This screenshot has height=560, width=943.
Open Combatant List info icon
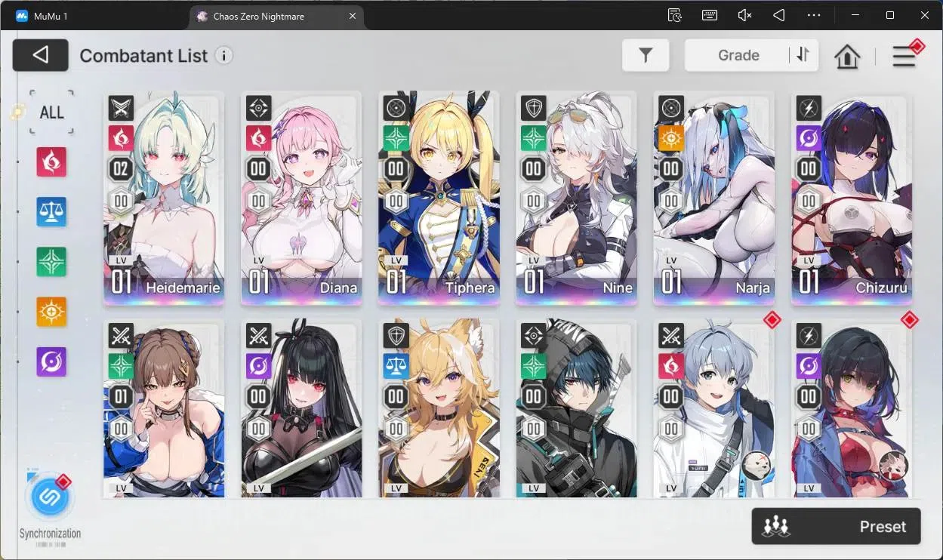(x=223, y=55)
